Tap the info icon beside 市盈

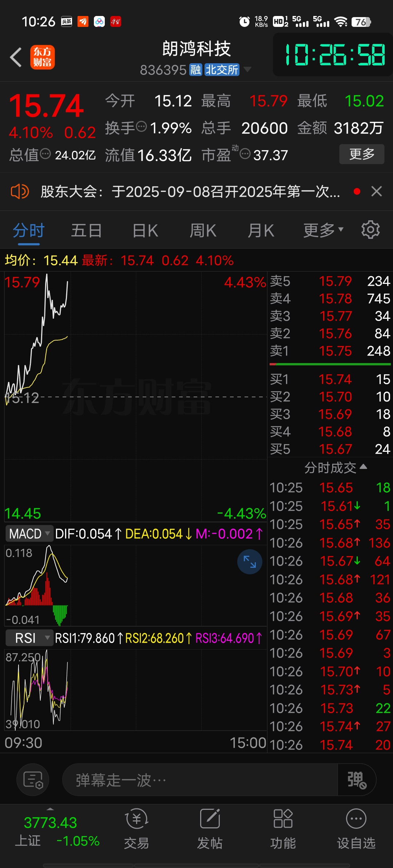pyautogui.click(x=245, y=154)
